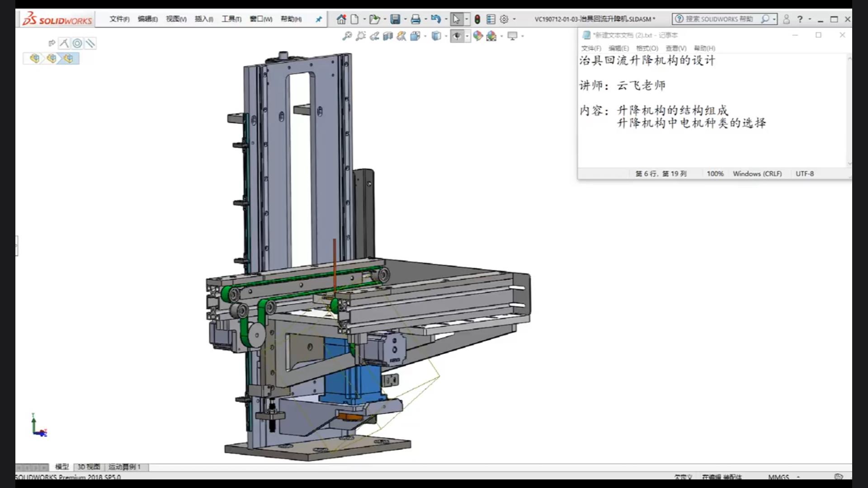The image size is (868, 488).
Task: Click the Notepad text line 讲师: 云飞老师
Action: (623, 85)
